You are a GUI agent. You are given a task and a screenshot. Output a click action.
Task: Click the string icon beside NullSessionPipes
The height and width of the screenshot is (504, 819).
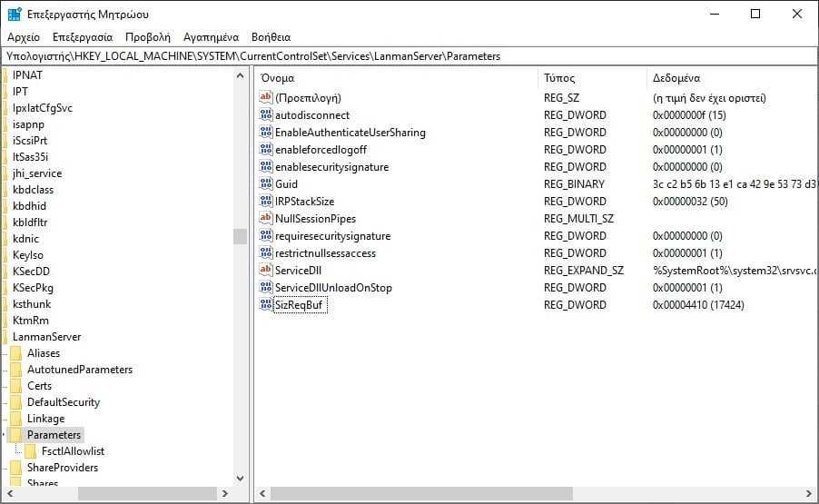(x=266, y=218)
